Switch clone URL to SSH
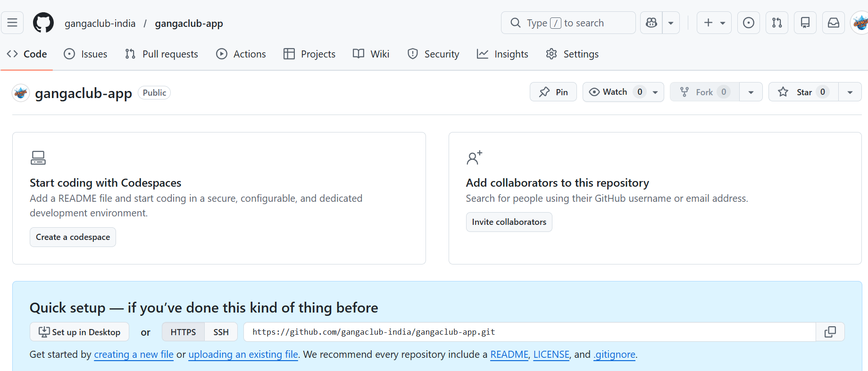This screenshot has height=371, width=868. point(221,332)
